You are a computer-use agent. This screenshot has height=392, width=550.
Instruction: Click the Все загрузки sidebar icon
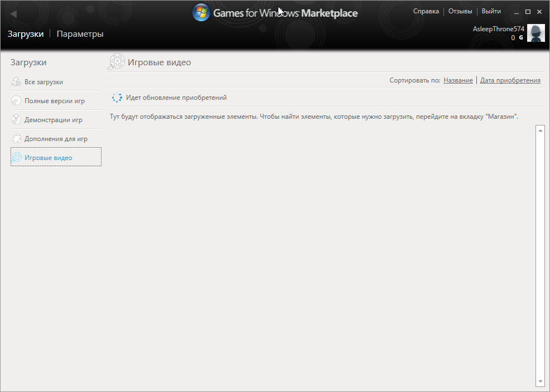(x=16, y=82)
